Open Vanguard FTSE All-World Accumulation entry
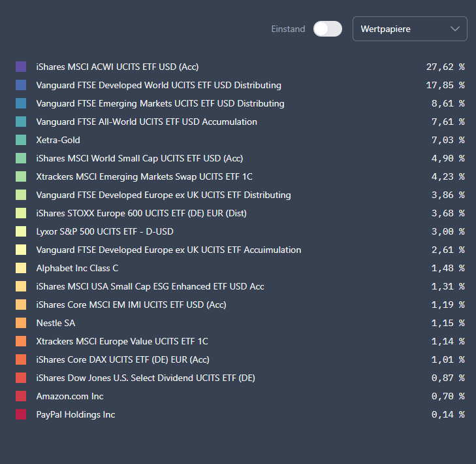Viewport: 476px width, 464px height. pos(147,122)
